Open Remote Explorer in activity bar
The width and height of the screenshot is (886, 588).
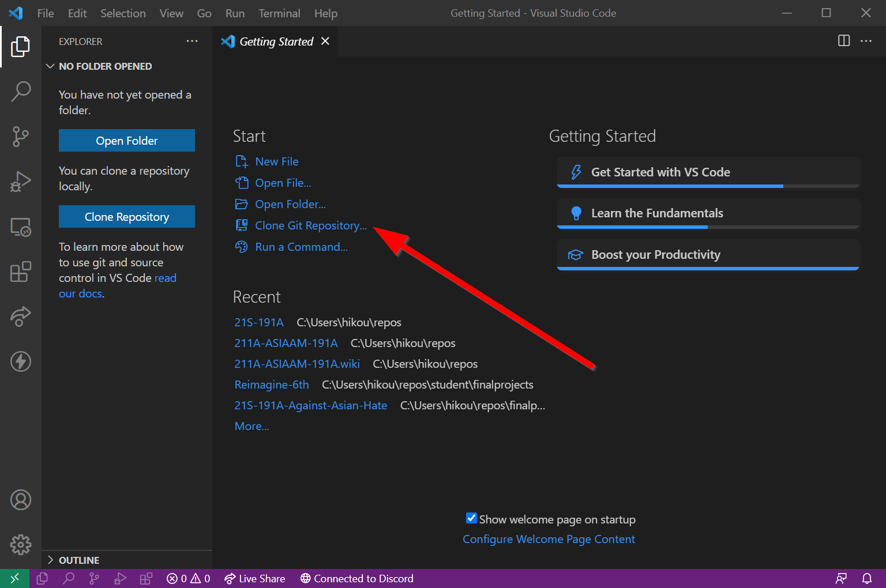tap(21, 227)
